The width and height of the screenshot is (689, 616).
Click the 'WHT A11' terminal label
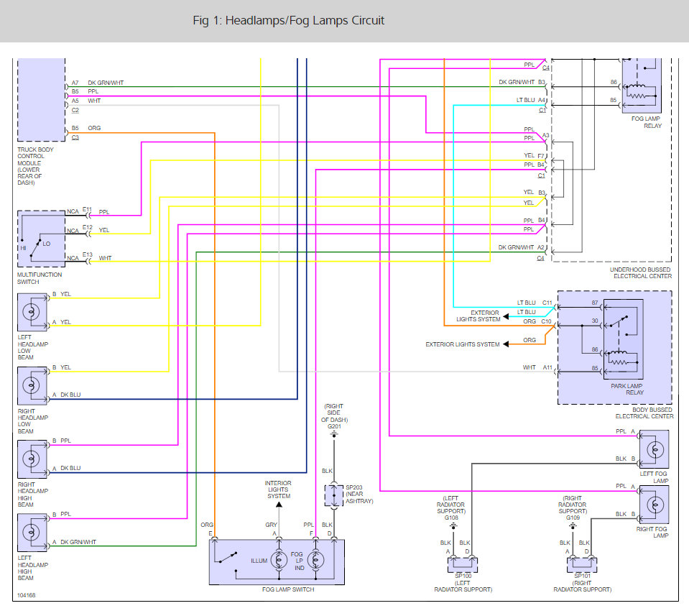[x=537, y=367]
